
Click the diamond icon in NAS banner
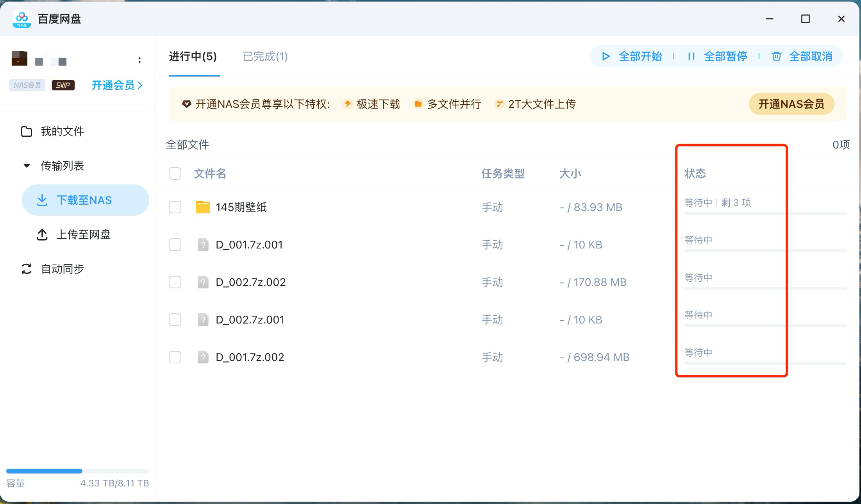click(187, 104)
